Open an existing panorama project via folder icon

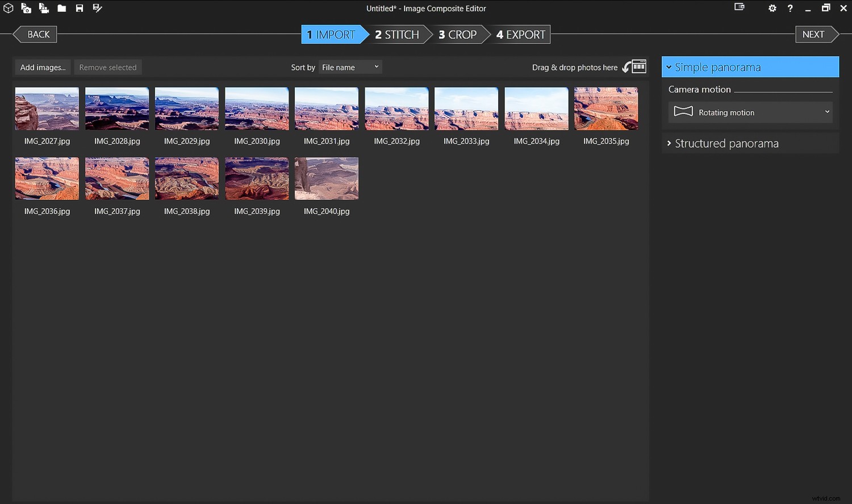(61, 8)
